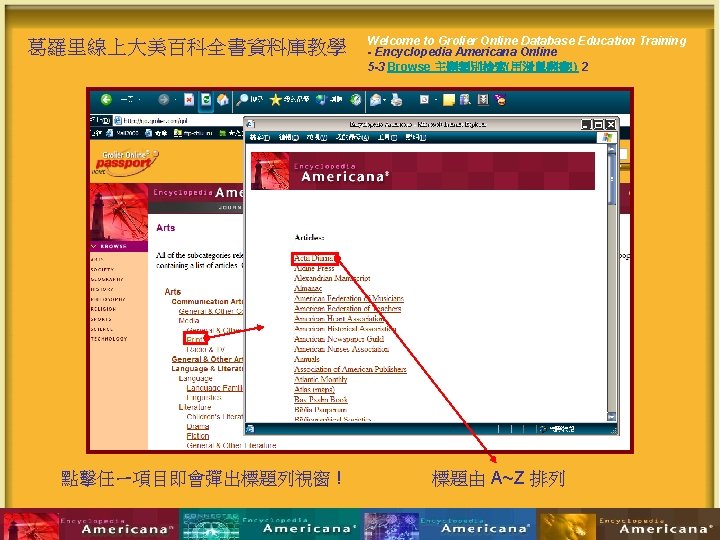This screenshot has width=720, height=540.
Task: Open the Acta Diurna article link
Action: tap(314, 258)
